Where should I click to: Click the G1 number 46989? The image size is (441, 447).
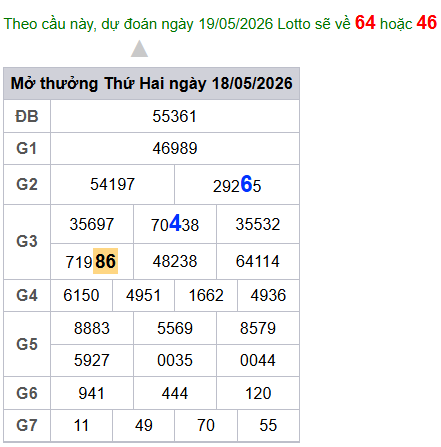(175, 148)
